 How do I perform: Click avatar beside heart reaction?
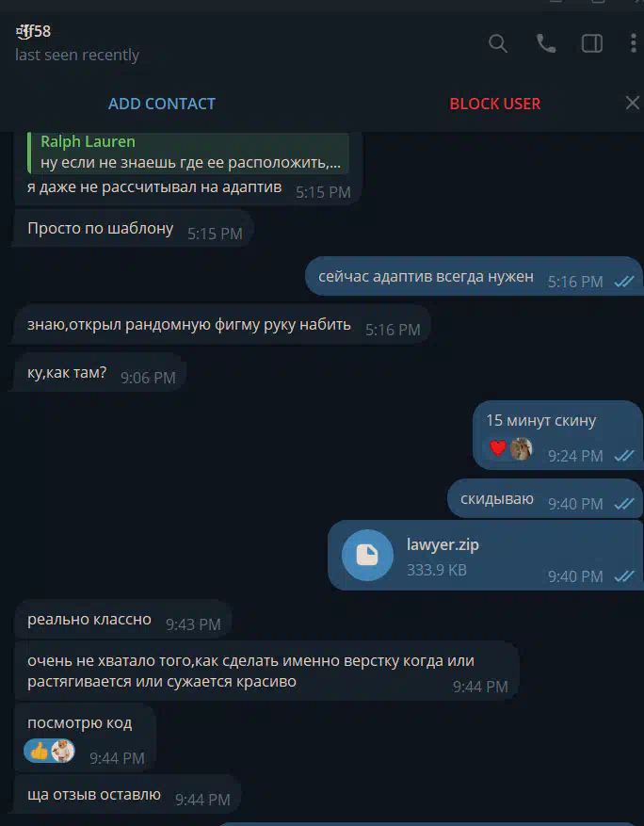(x=521, y=448)
